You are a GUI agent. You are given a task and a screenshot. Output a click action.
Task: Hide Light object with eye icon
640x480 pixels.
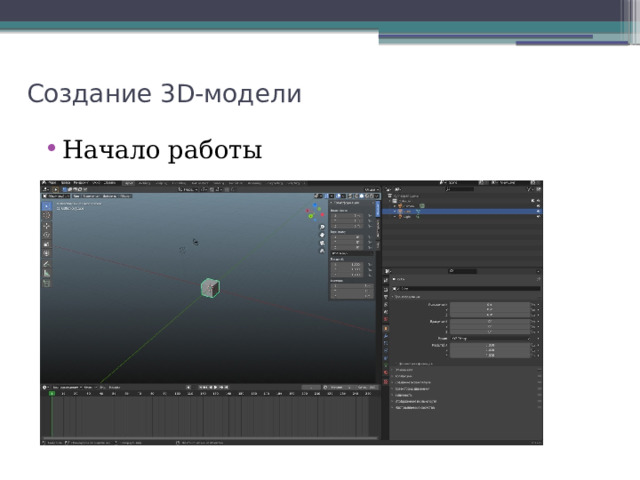coord(539,217)
